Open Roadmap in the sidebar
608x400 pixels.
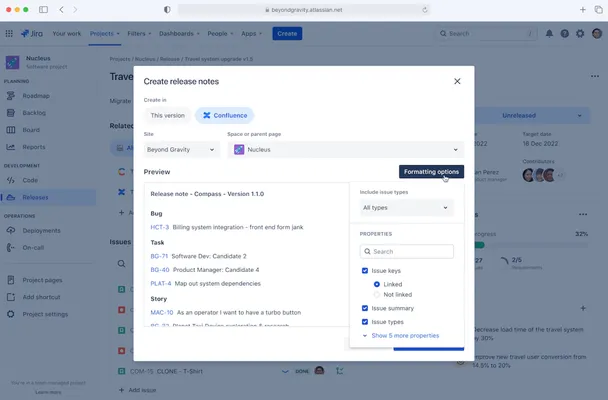tap(36, 96)
